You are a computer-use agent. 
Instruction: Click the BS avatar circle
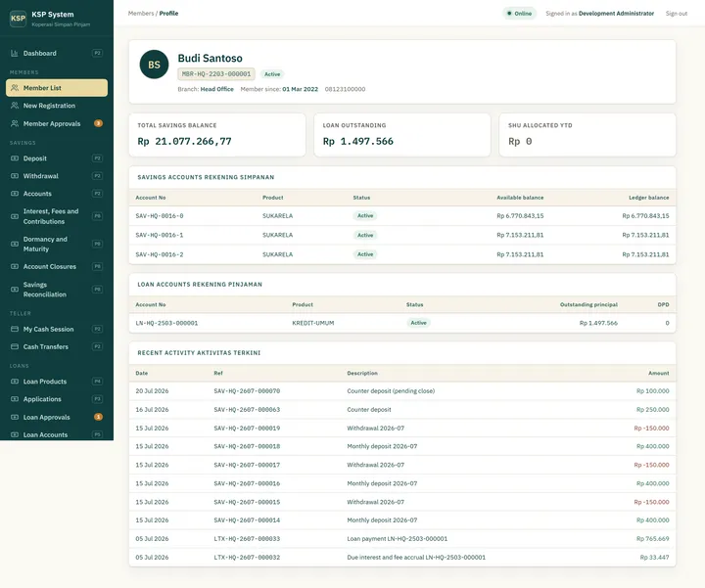[x=155, y=65]
